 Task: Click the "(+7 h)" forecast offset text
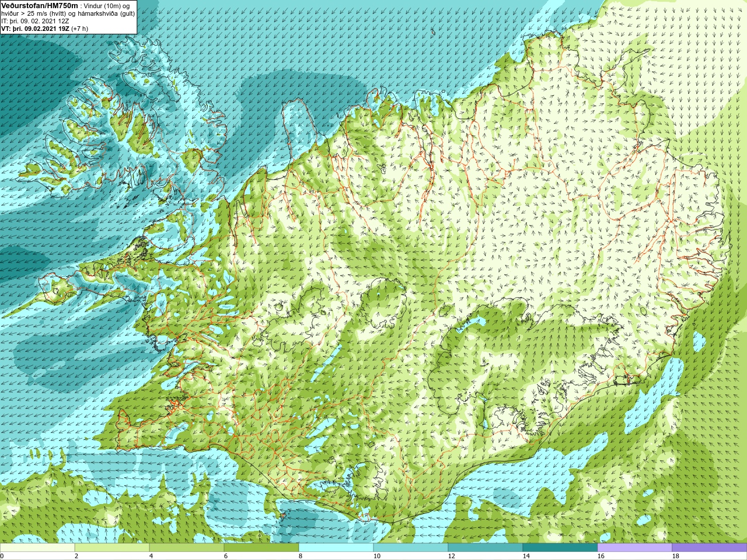click(79, 29)
